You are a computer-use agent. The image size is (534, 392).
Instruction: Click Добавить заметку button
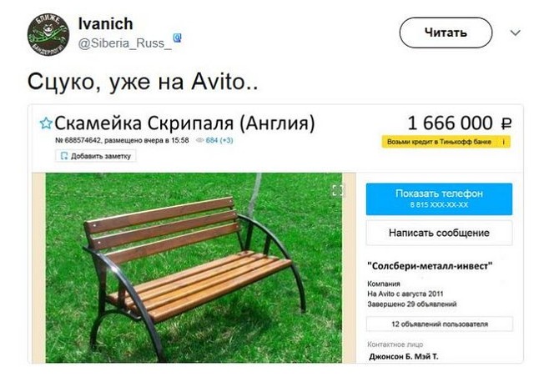(x=95, y=156)
